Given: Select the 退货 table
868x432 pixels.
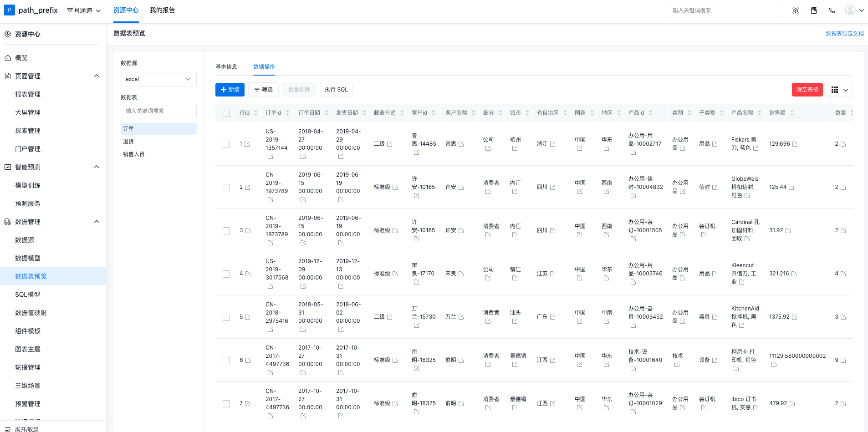Looking at the screenshot, I should click(158, 142).
